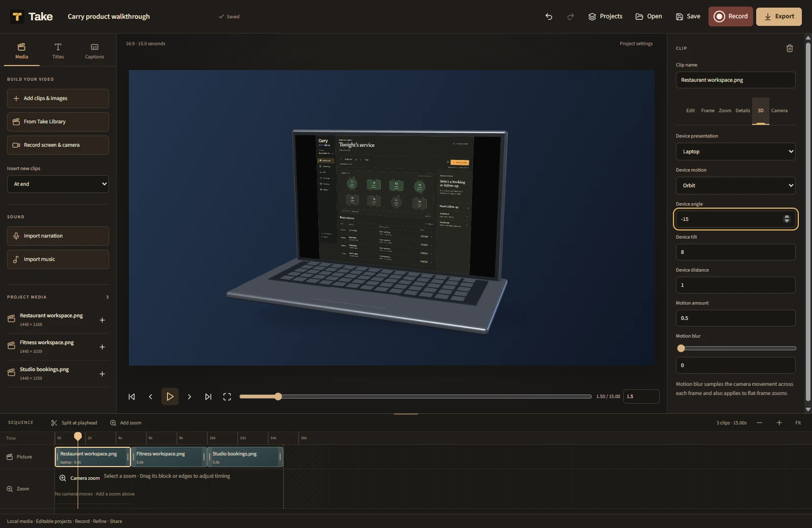Select the Fitness workspace.png timeline clip
812x528 pixels.
(x=169, y=457)
